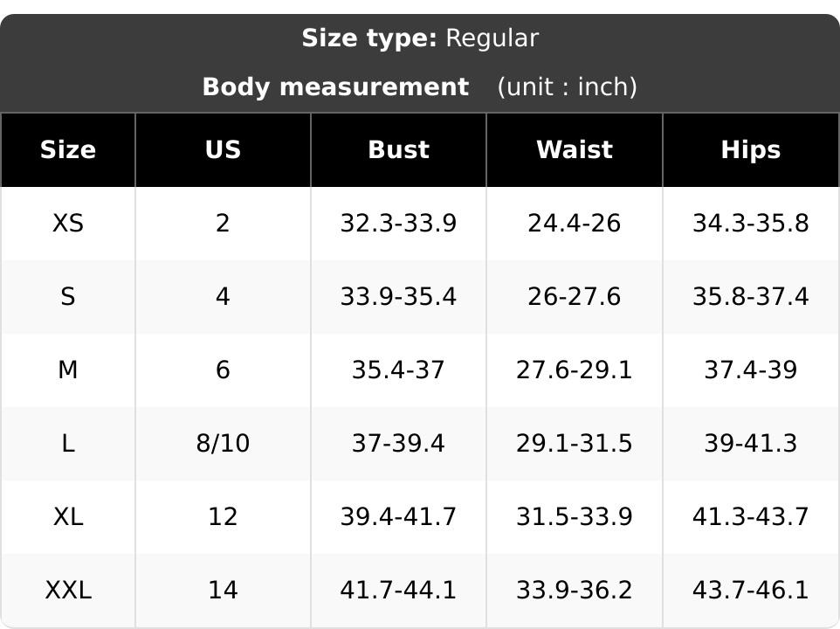Select the XXL size cell
840x629 pixels.
coord(68,590)
